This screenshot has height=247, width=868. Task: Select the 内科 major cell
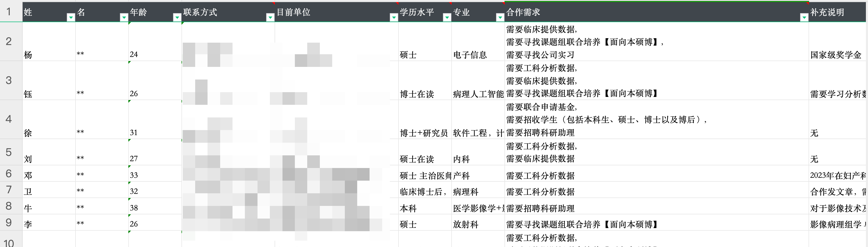click(x=478, y=152)
